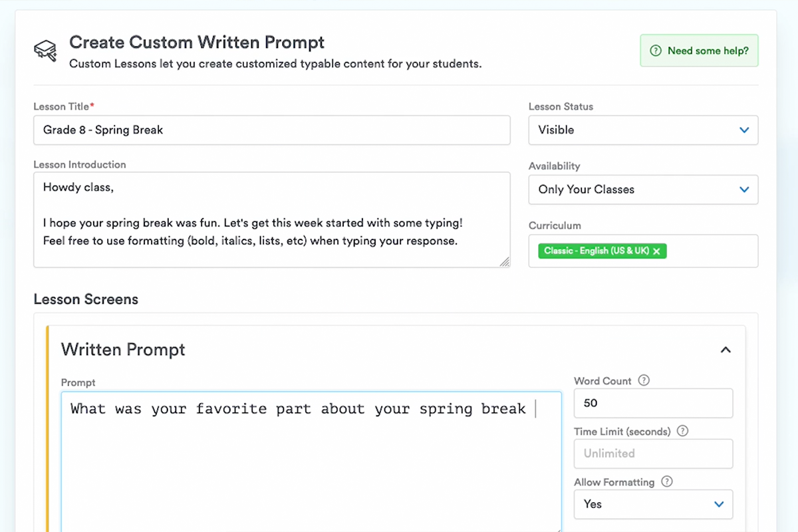Click the Word Count input field
This screenshot has height=532, width=798.
(653, 403)
